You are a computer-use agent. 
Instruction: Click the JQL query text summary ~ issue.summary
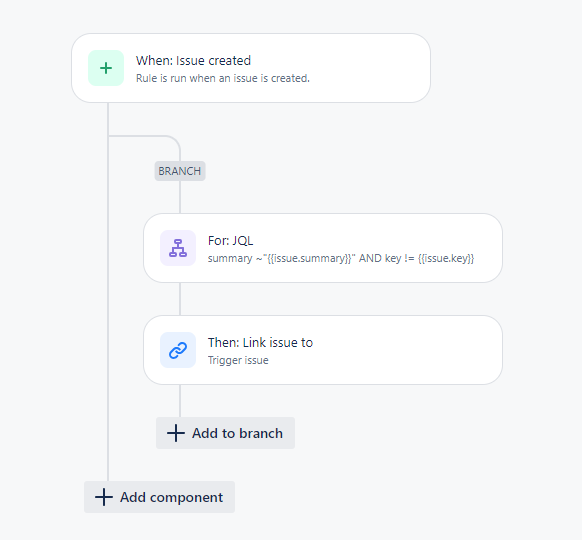341,258
